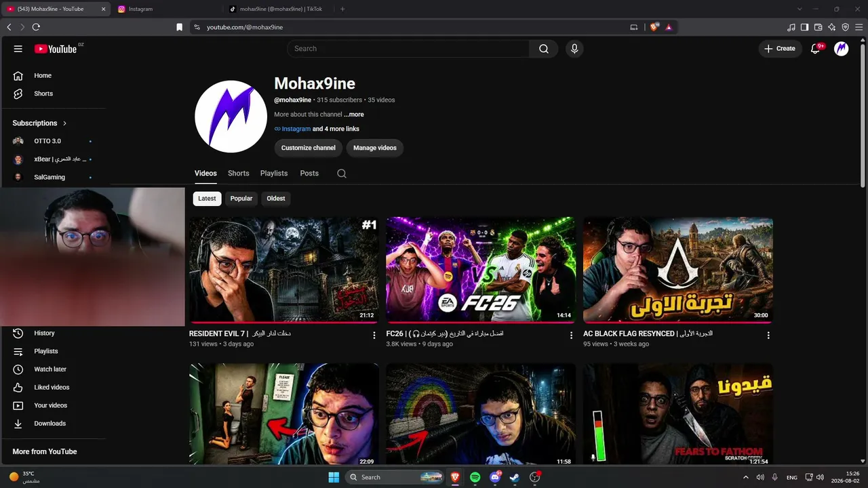868x488 pixels.
Task: Open Spotify from the taskbar
Action: click(475, 477)
